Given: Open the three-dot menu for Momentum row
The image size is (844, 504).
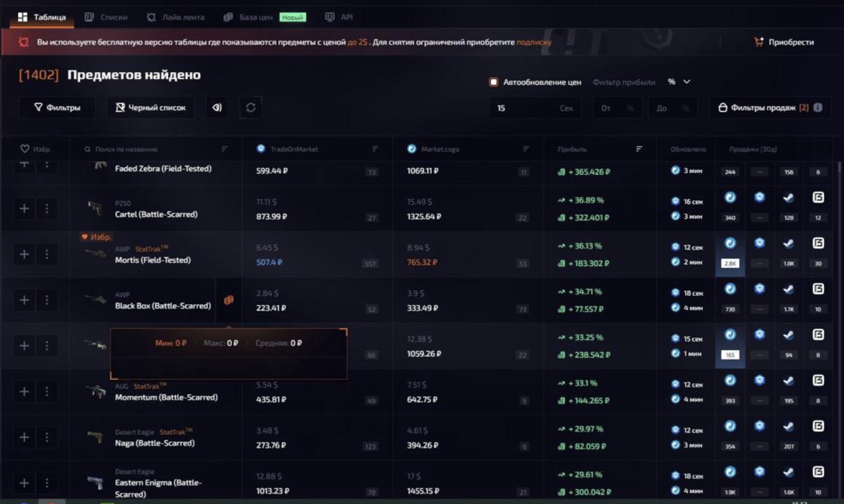Looking at the screenshot, I should 47,392.
